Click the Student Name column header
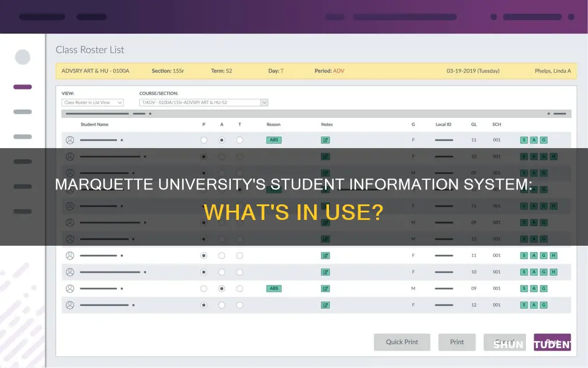Screen dimensions: 588x368 click(95, 125)
